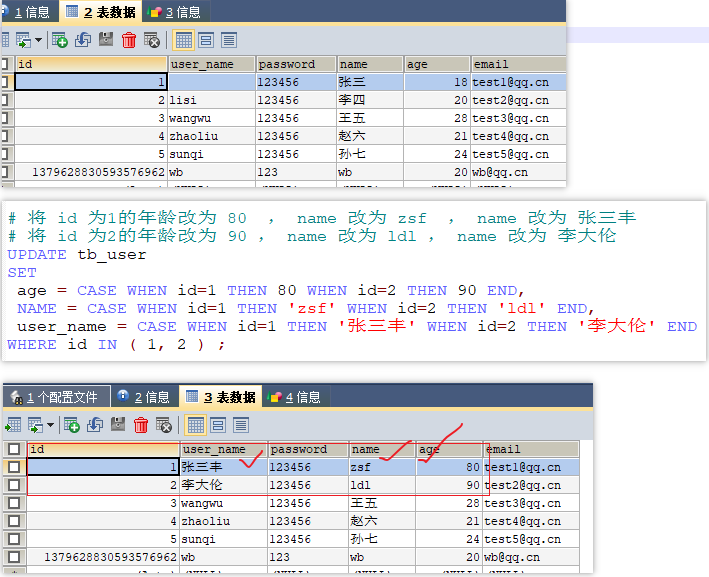
Task: Select zsf name cell in lower panel
Action: click(x=382, y=467)
